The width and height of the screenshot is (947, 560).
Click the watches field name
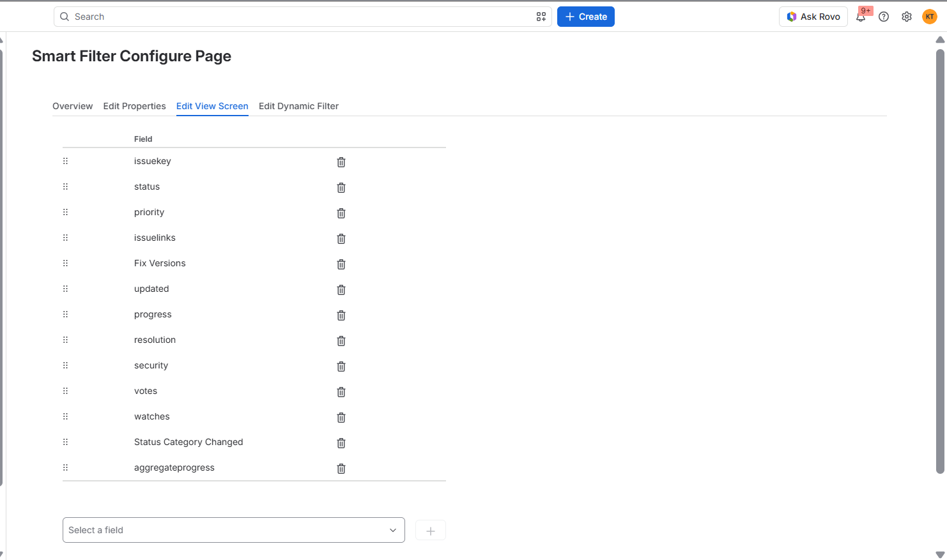(152, 416)
